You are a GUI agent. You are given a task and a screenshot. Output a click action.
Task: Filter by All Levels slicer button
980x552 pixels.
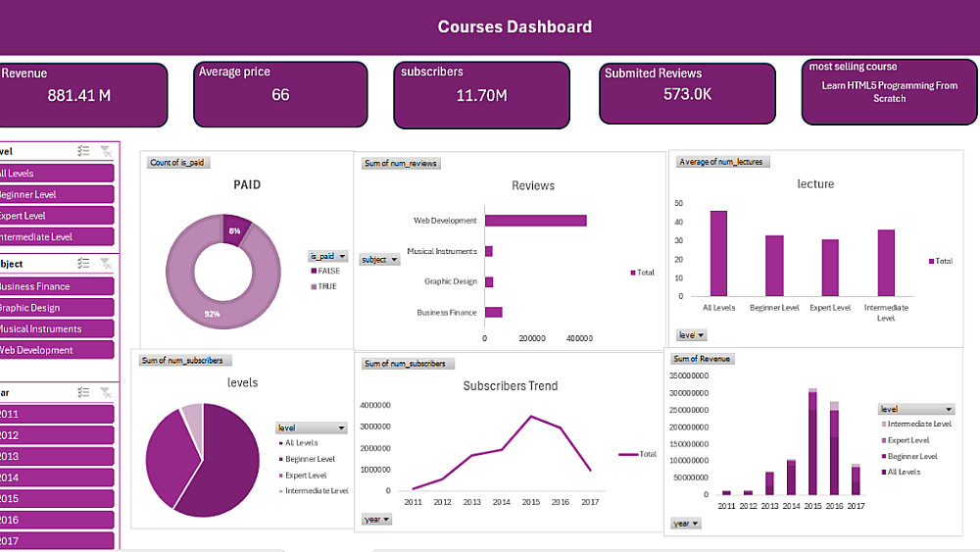click(x=56, y=174)
